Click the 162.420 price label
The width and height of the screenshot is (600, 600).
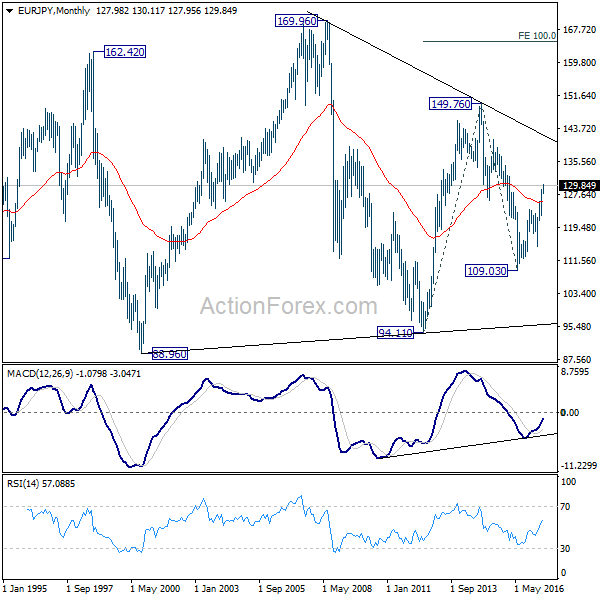(125, 52)
